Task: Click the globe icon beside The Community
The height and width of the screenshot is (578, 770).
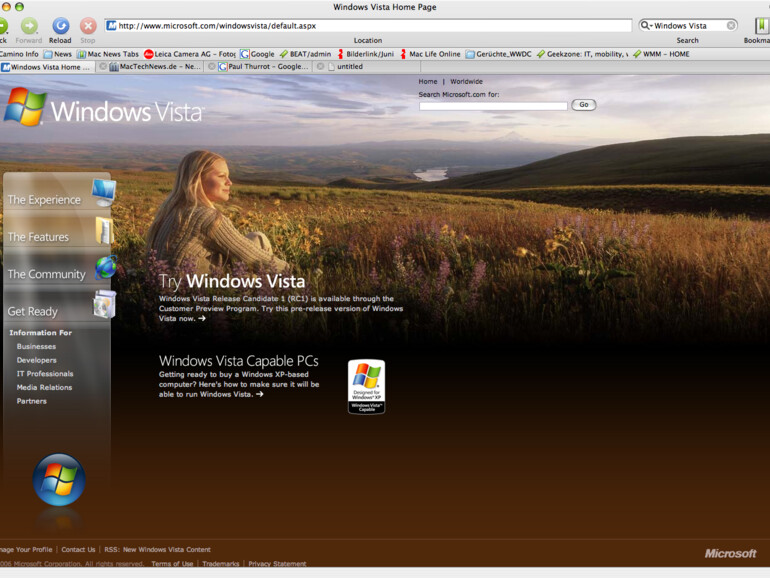Action: pos(106,267)
